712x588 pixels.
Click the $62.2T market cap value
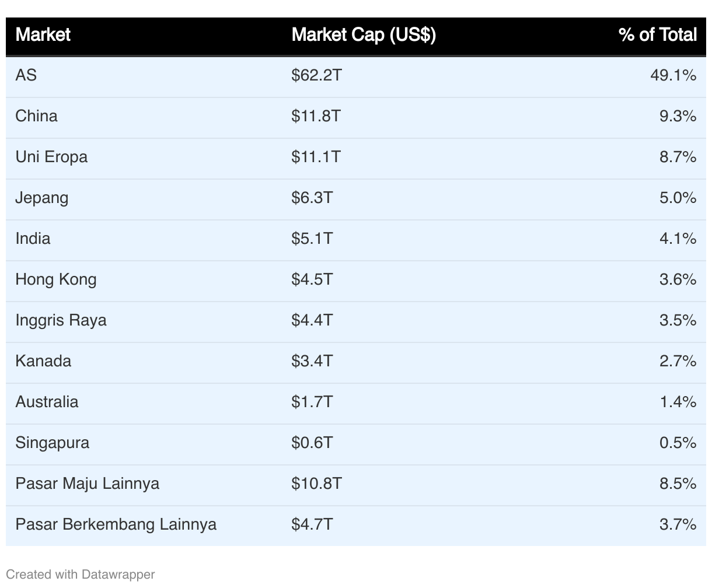316,75
